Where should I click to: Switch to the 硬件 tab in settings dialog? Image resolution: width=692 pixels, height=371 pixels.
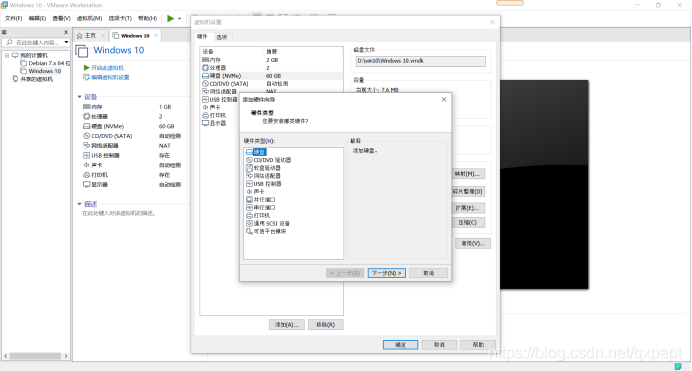[202, 37]
